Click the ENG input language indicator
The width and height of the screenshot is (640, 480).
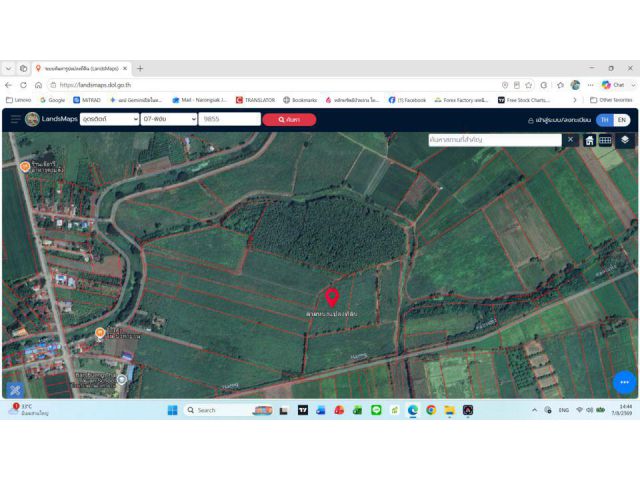[564, 410]
